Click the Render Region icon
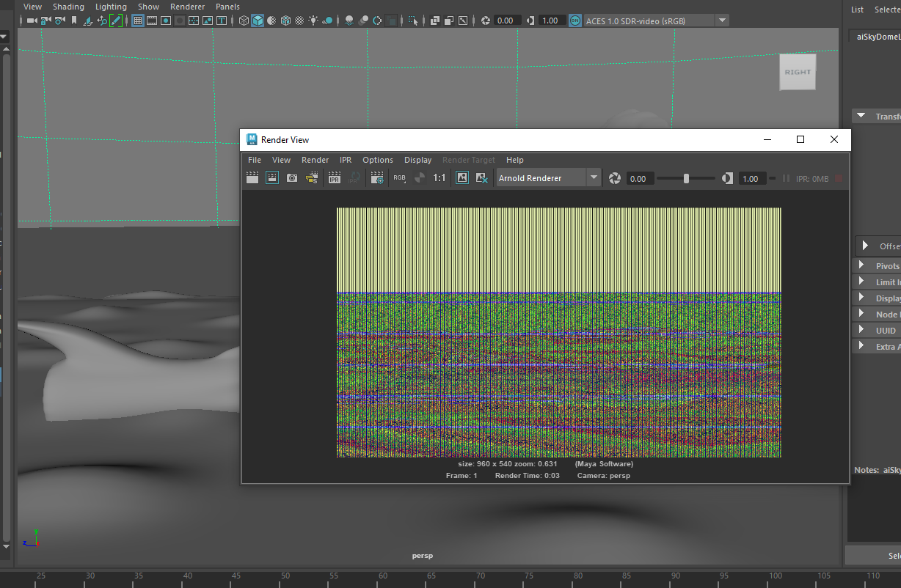The height and width of the screenshot is (588, 901). coord(272,178)
